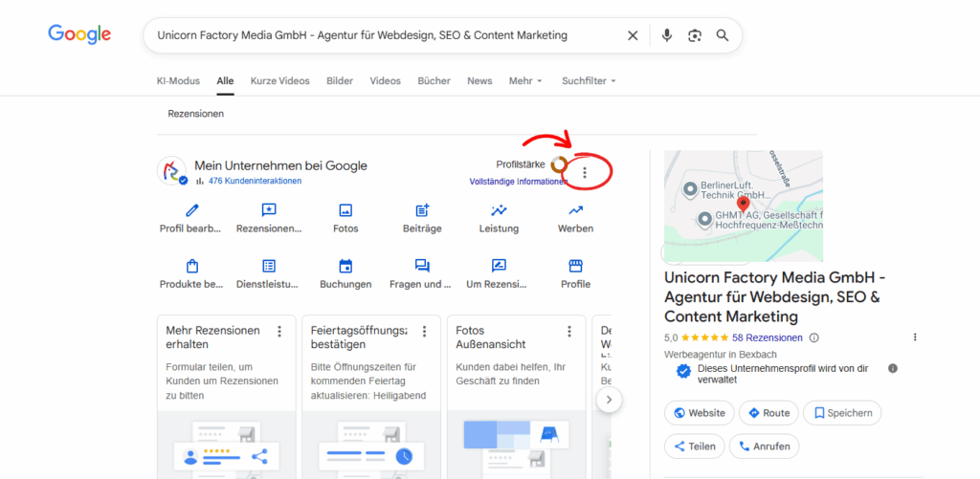
Task: Expand the Mehr search filter dropdown
Action: click(x=525, y=81)
